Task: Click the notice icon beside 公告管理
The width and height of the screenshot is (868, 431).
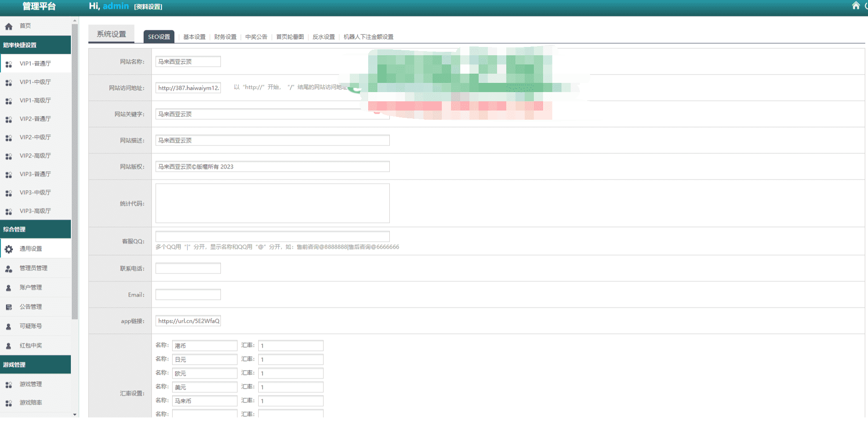Action: [x=9, y=307]
